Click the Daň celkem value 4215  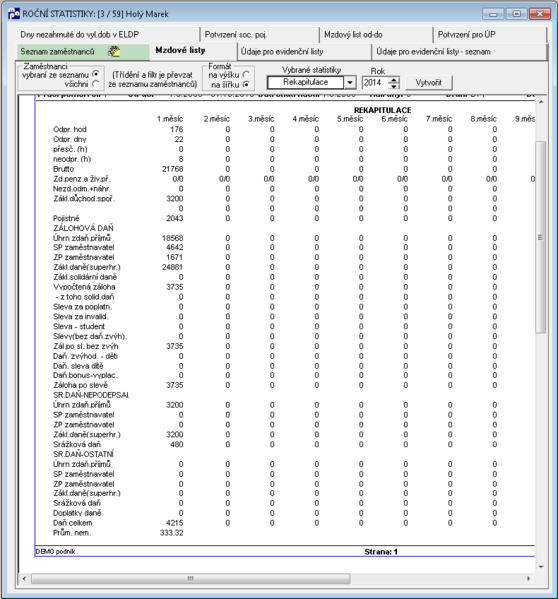pos(175,523)
